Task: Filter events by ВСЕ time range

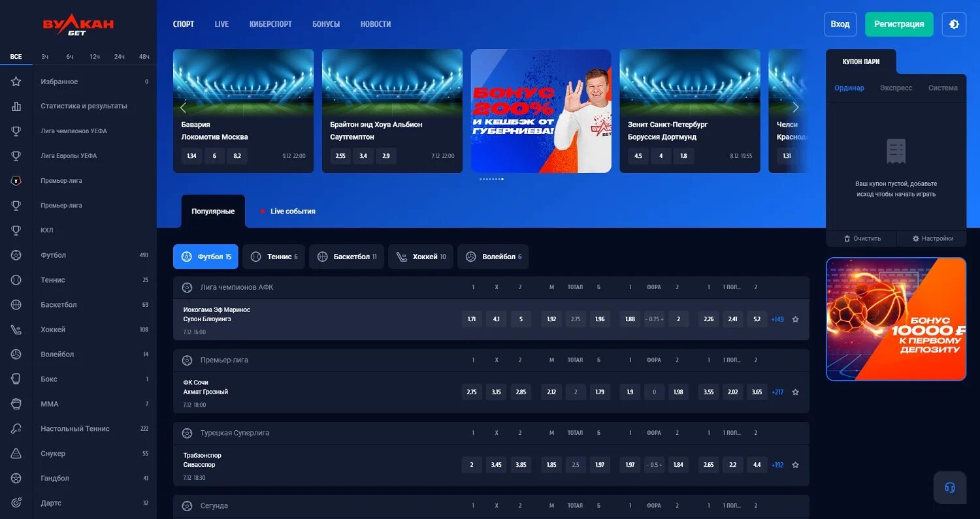Action: [16, 57]
